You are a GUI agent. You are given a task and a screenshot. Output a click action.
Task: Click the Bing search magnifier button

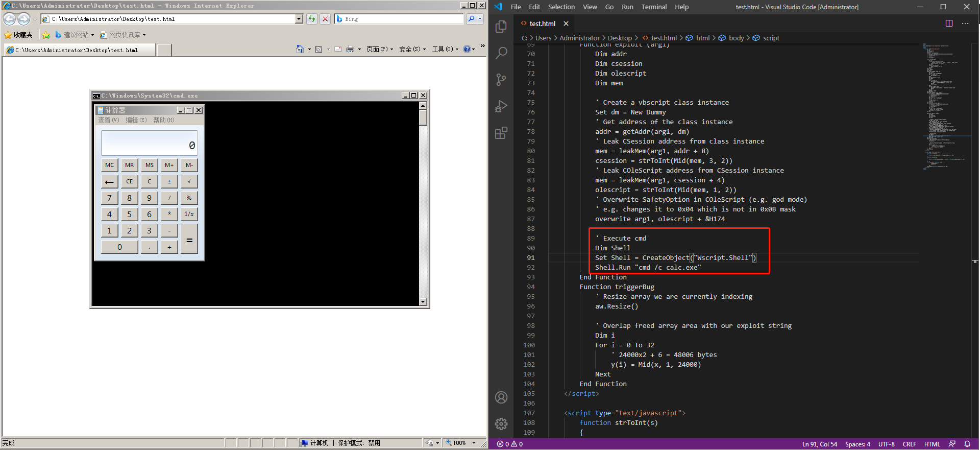point(471,19)
